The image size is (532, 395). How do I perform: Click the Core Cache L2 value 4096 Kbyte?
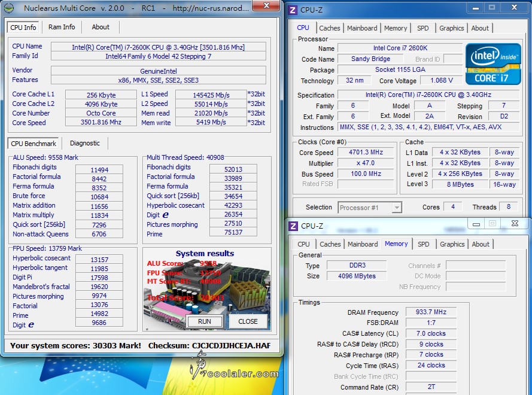101,104
